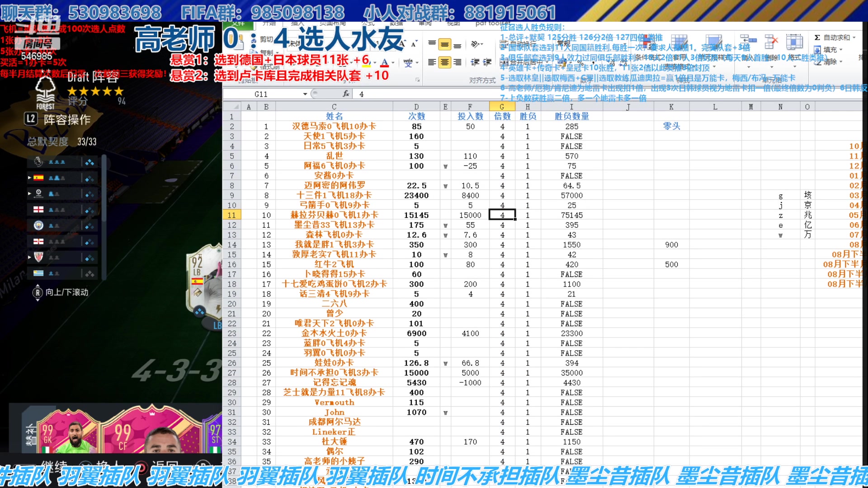The width and height of the screenshot is (868, 488).
Task: Click the increase indent icon
Action: pyautogui.click(x=487, y=62)
